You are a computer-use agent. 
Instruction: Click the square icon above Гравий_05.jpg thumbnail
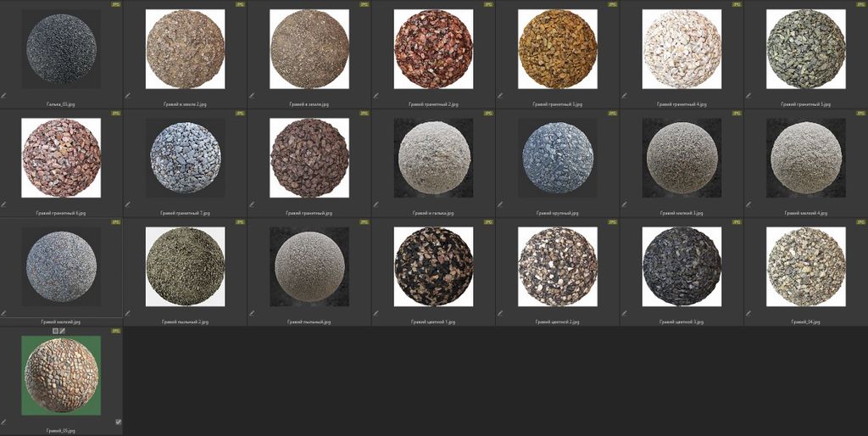55,331
